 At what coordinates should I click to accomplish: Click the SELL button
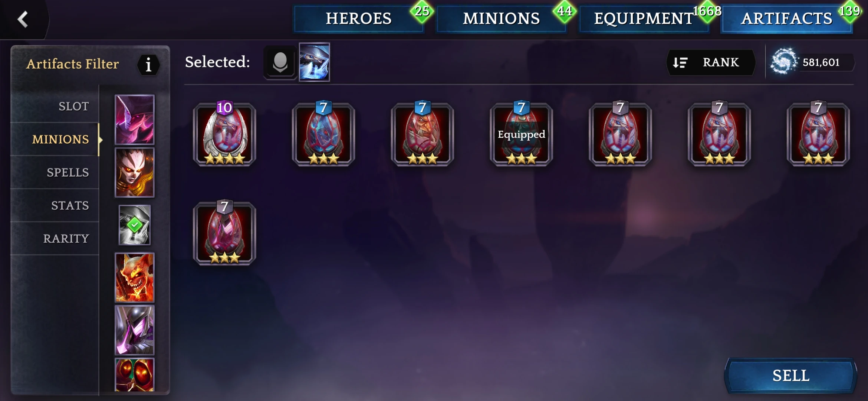pos(790,376)
